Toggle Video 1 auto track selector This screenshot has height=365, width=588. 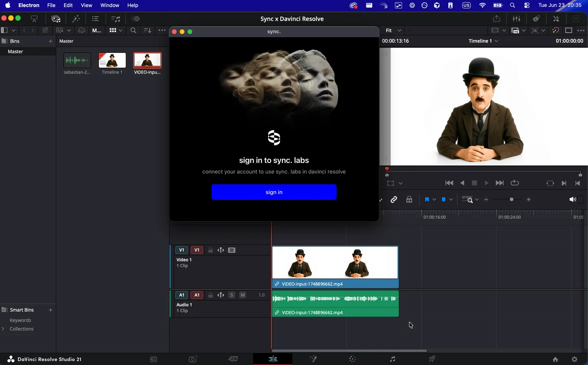(x=220, y=250)
